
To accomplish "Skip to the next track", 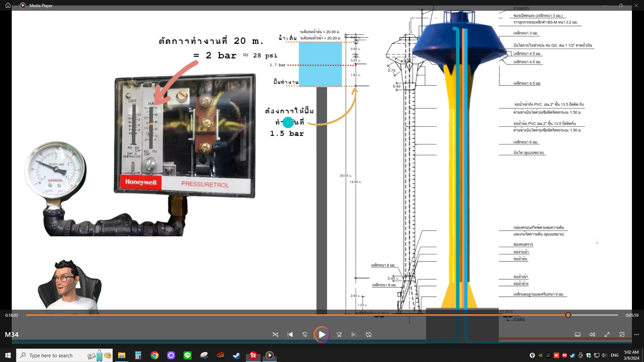I will (354, 335).
